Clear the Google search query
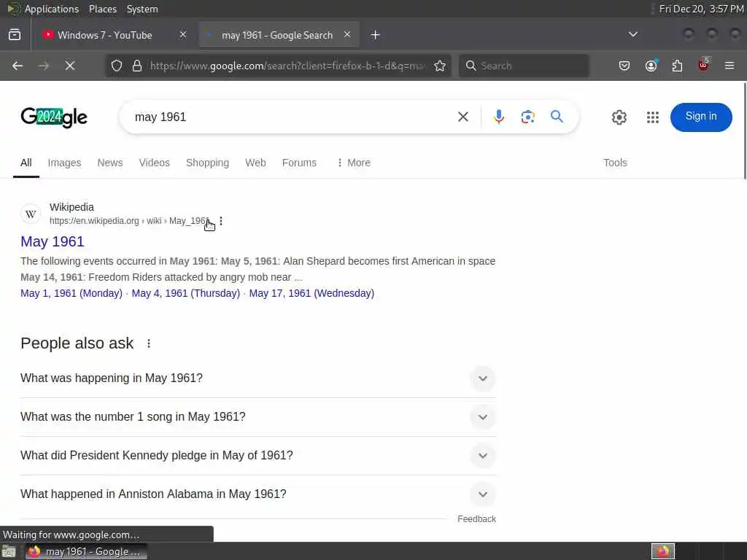The width and height of the screenshot is (747, 560). (x=463, y=117)
